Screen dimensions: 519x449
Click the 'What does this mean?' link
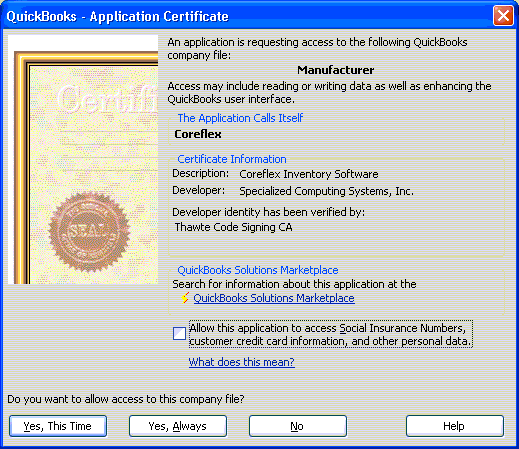242,362
